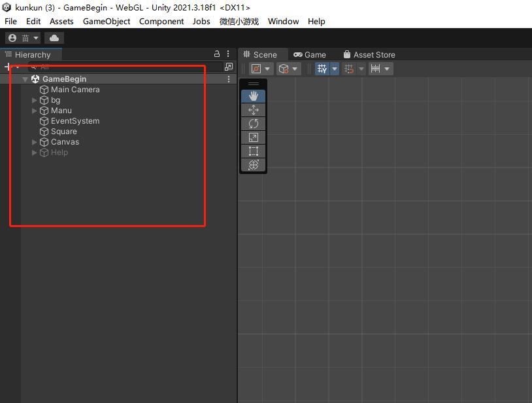
Task: Expand the bg object to show its children
Action: click(33, 100)
